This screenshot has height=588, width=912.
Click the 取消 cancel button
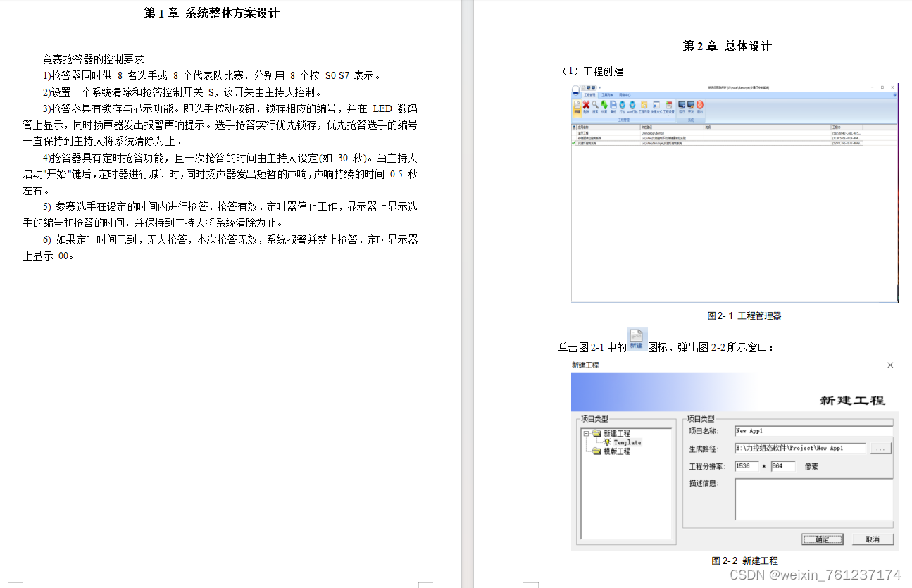[x=873, y=539]
